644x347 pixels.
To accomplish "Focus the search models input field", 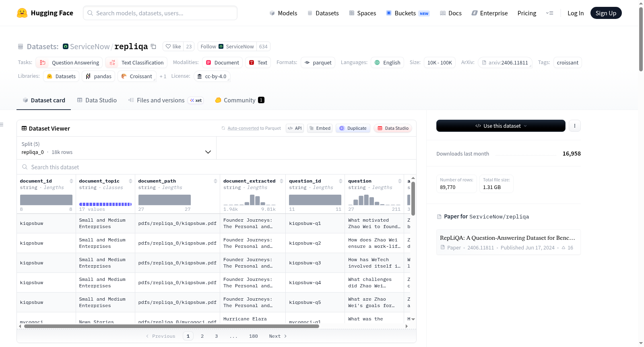I will click(x=160, y=13).
